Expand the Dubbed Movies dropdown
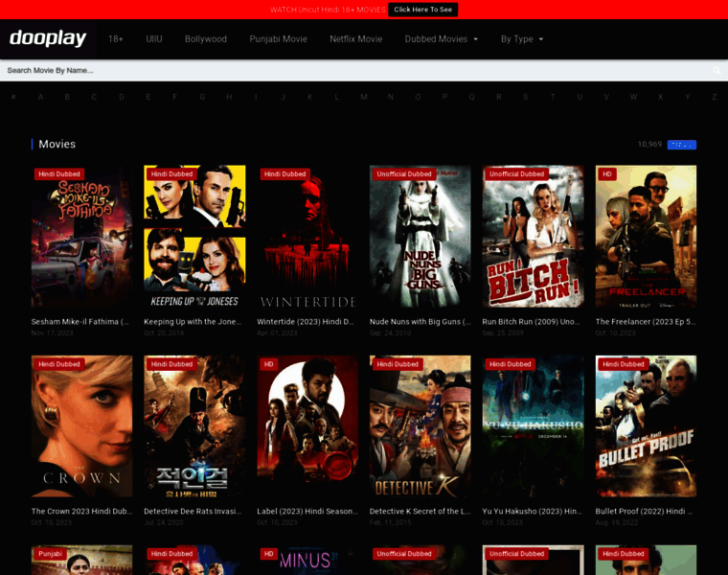728x575 pixels. point(441,39)
